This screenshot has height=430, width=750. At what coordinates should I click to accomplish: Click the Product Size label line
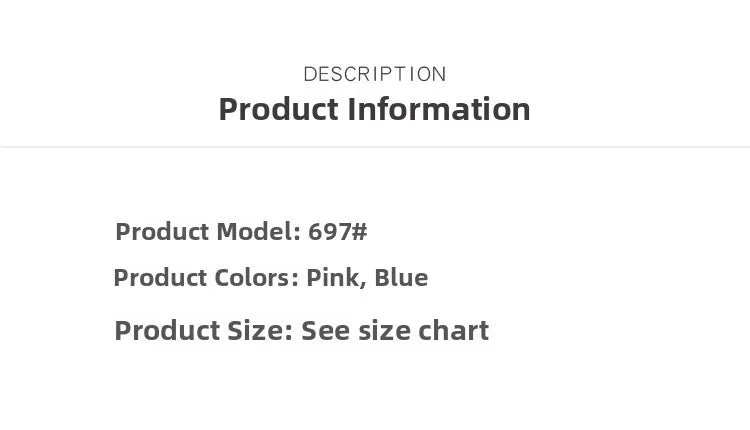pos(301,331)
